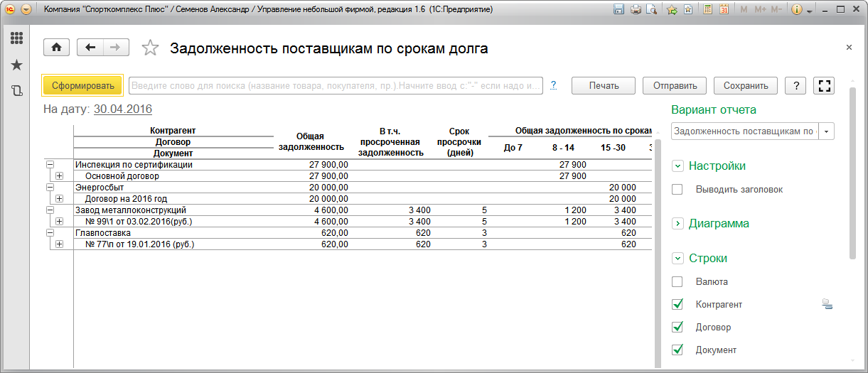Add this report to favorites star
Image resolution: width=868 pixels, height=373 pixels.
point(150,48)
